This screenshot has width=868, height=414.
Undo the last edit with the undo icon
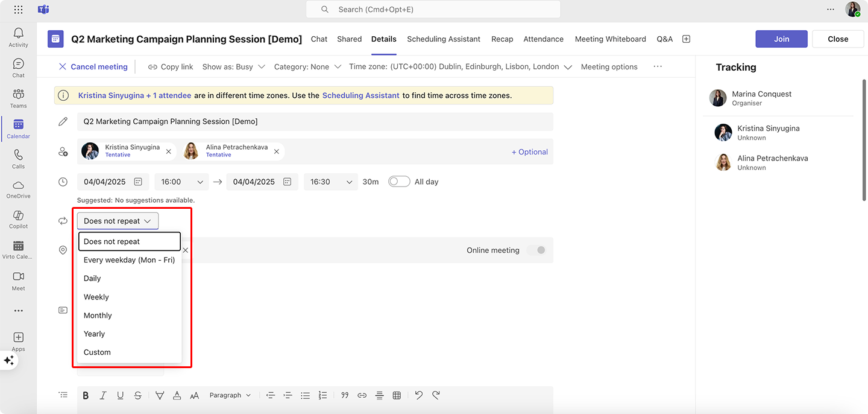point(419,395)
